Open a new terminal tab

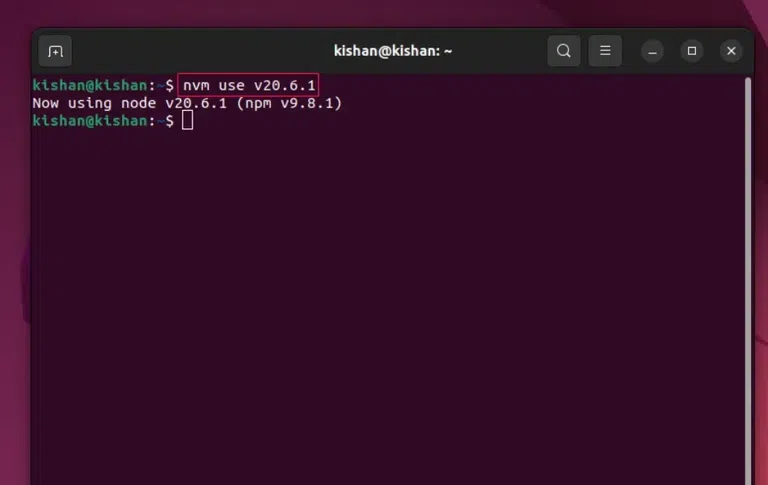tap(55, 51)
